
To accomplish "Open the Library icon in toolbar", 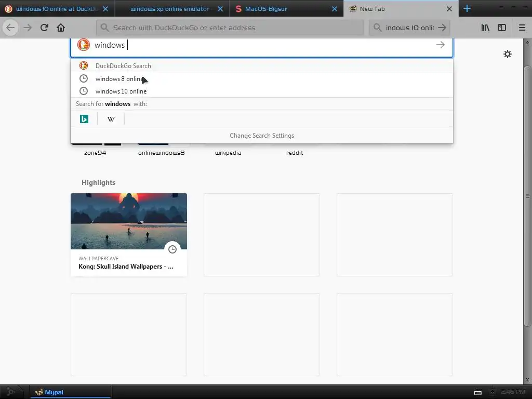I will (485, 28).
